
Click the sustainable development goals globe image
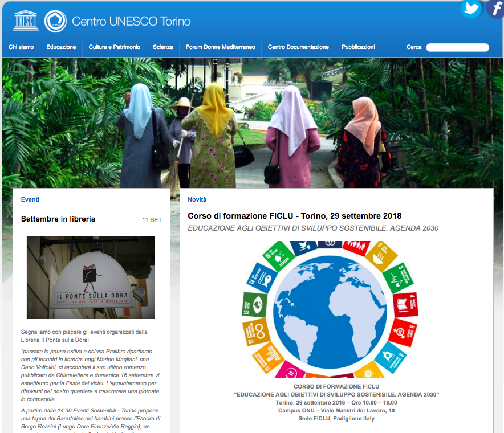[x=330, y=309]
